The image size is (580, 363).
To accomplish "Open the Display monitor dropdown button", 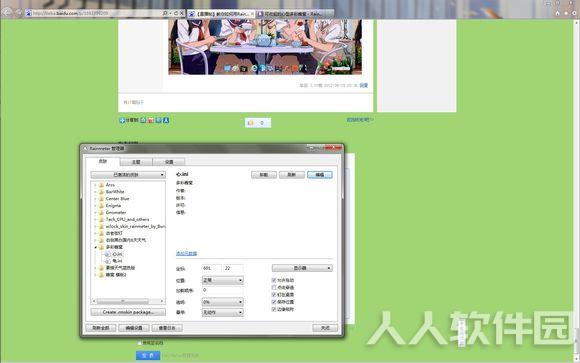I will (302, 268).
